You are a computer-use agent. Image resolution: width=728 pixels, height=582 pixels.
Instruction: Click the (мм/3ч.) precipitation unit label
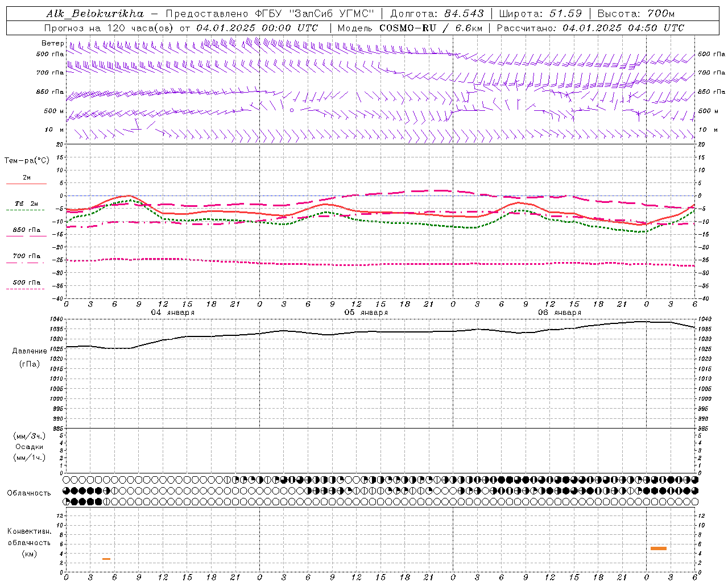click(x=30, y=436)
